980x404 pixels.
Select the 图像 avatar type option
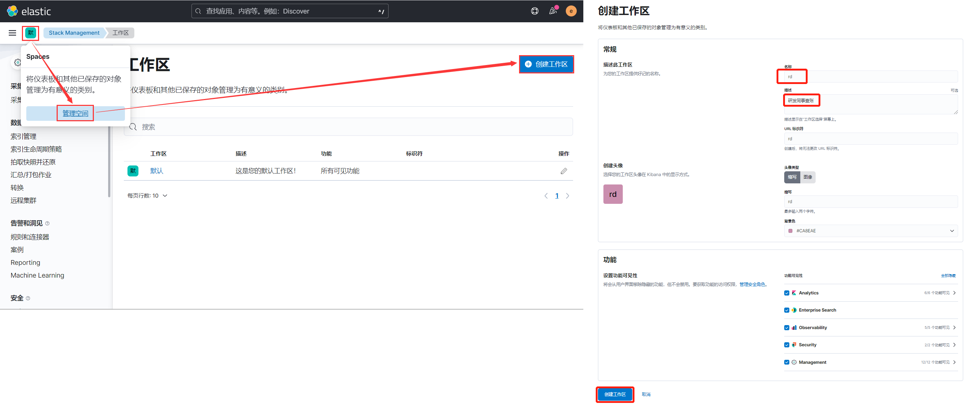[808, 177]
